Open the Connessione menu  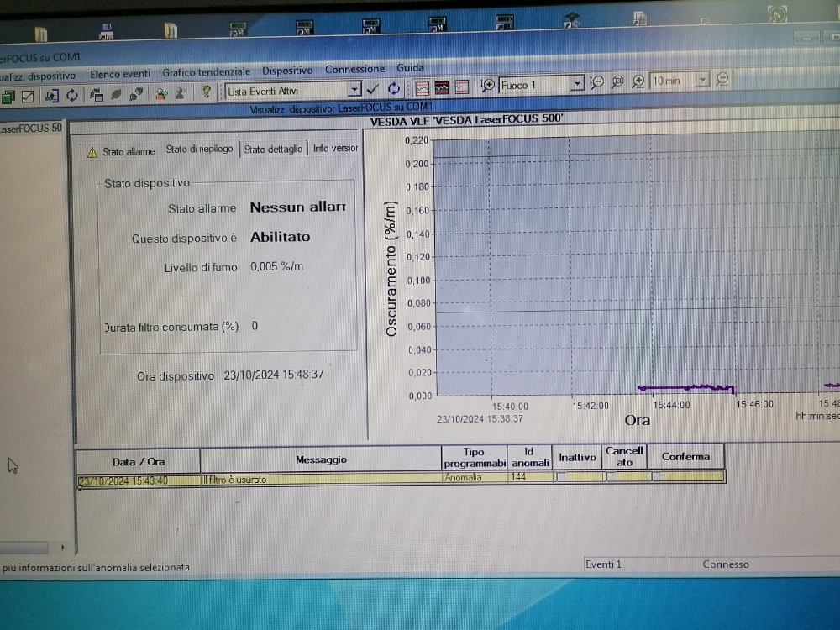click(354, 69)
